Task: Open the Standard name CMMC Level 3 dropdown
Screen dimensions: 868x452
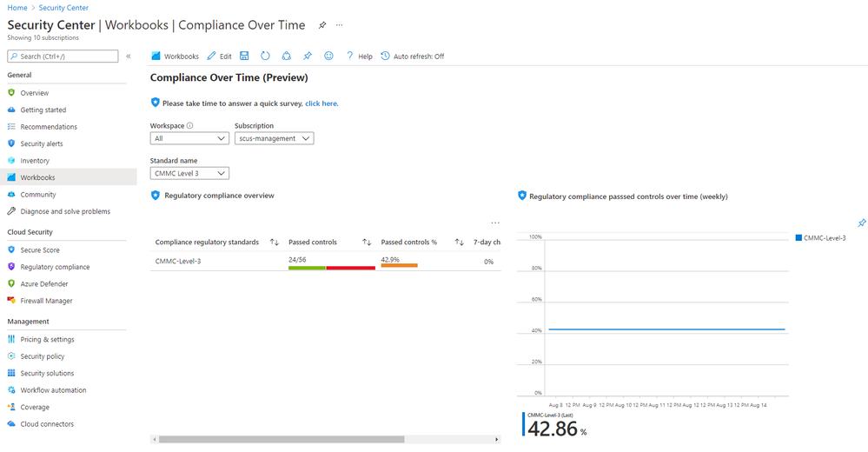Action: (x=189, y=173)
